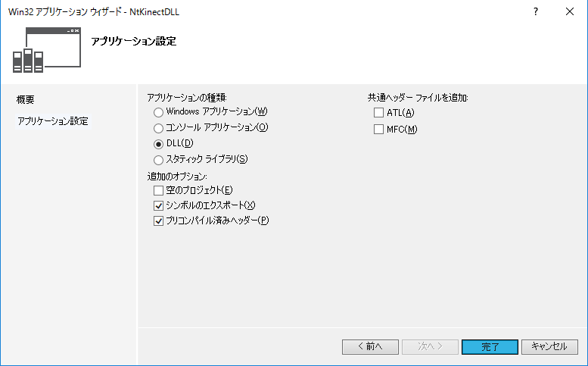Click the アプリケーション設定 header title
The height and width of the screenshot is (366, 588).
[133, 41]
